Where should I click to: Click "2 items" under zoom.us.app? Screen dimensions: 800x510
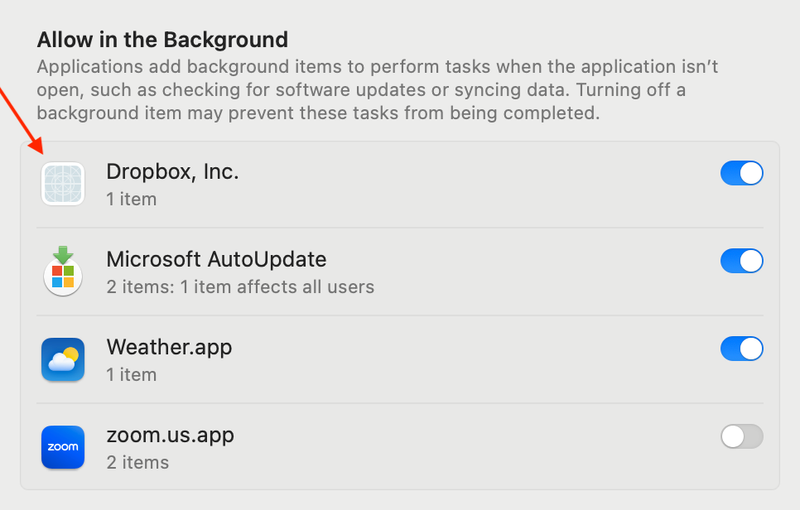coord(137,463)
